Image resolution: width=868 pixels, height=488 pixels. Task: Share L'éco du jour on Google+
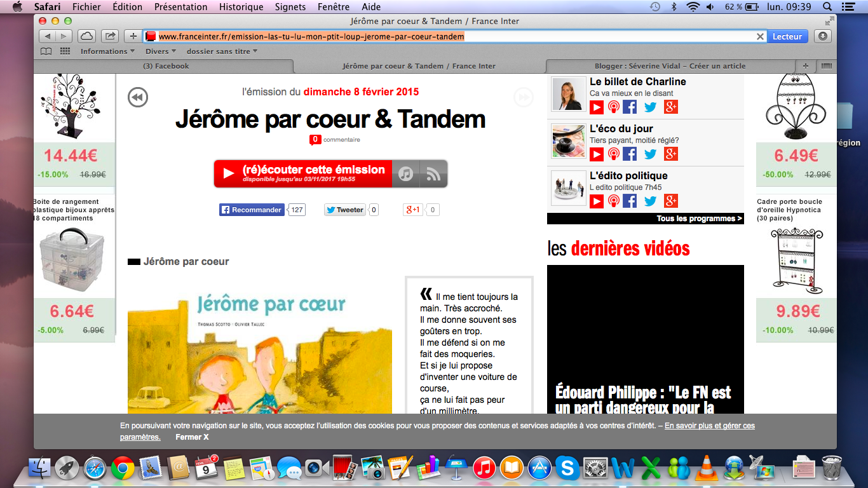click(x=671, y=154)
